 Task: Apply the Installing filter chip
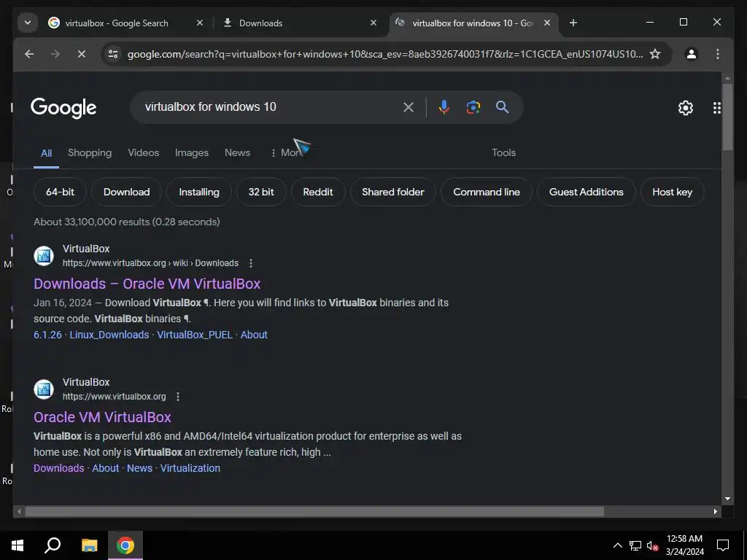(x=198, y=192)
